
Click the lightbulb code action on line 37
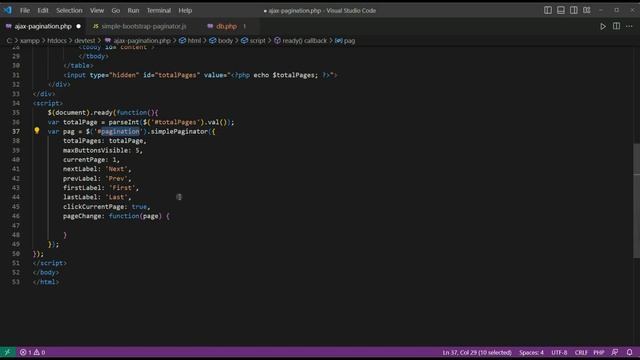(37, 131)
